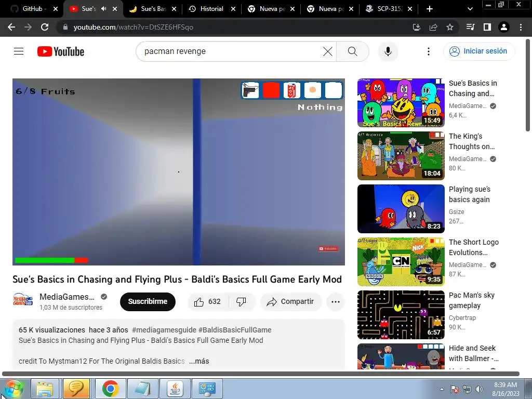532x399 pixels.
Task: Click the Gsize channel name
Action: pos(456,212)
